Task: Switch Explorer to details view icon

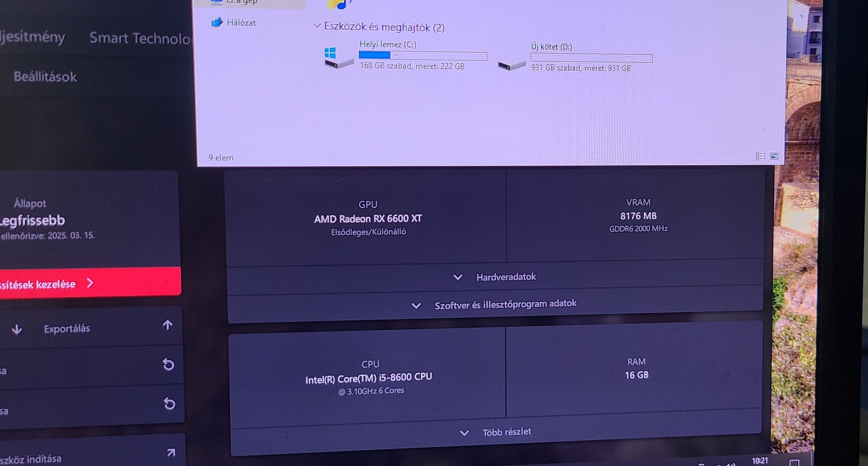Action: pyautogui.click(x=761, y=156)
